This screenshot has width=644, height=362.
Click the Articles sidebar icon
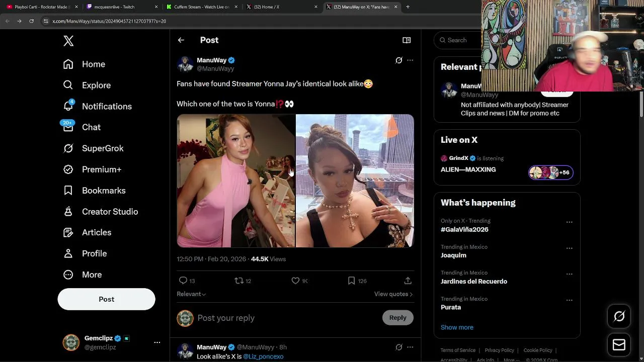pyautogui.click(x=68, y=232)
